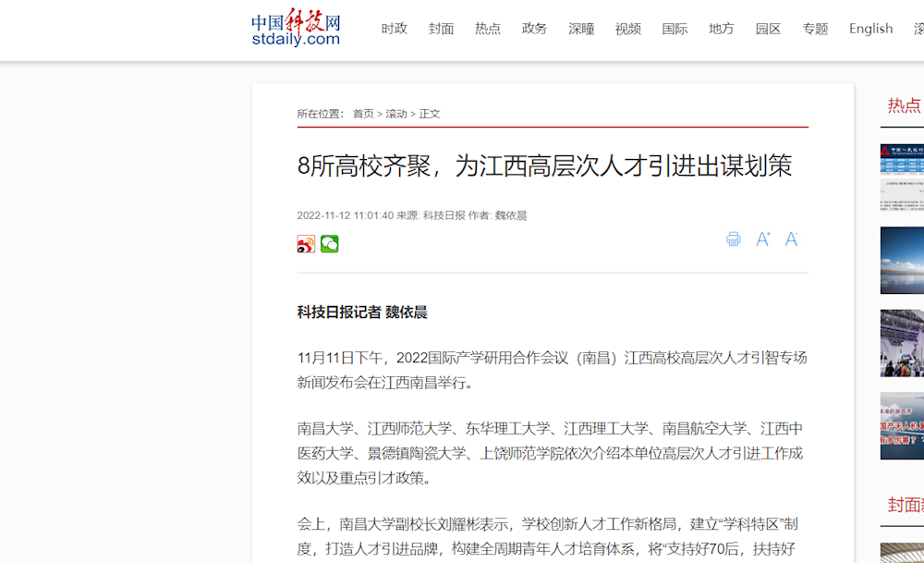Share article to Weibo
Screen dimensions: 924x563
click(306, 244)
